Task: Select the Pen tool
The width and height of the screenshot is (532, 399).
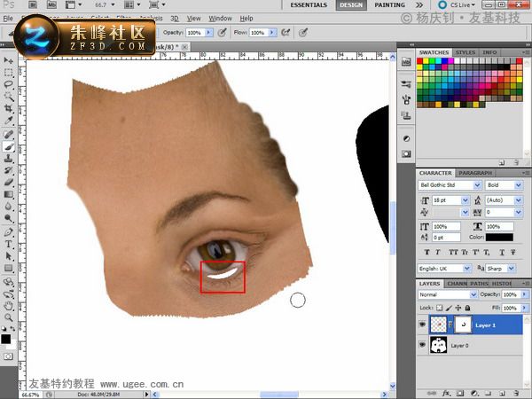Action: pyautogui.click(x=9, y=232)
